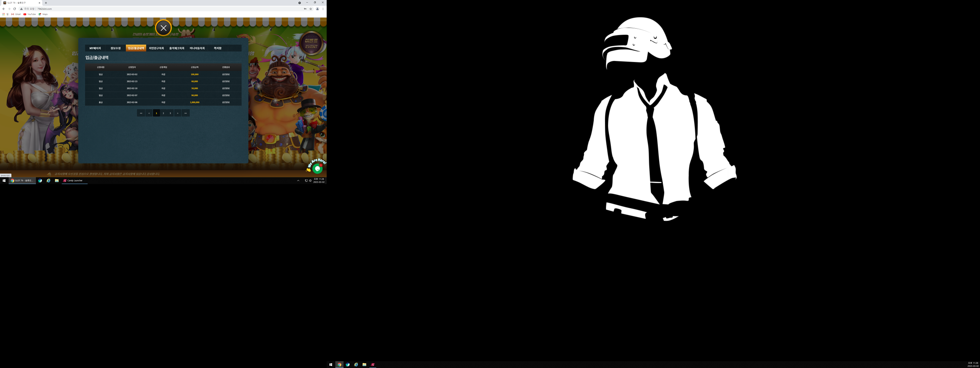The height and width of the screenshot is (368, 980).
Task: Click the 출금 entry in the 2023-02-06 row
Action: click(x=101, y=102)
